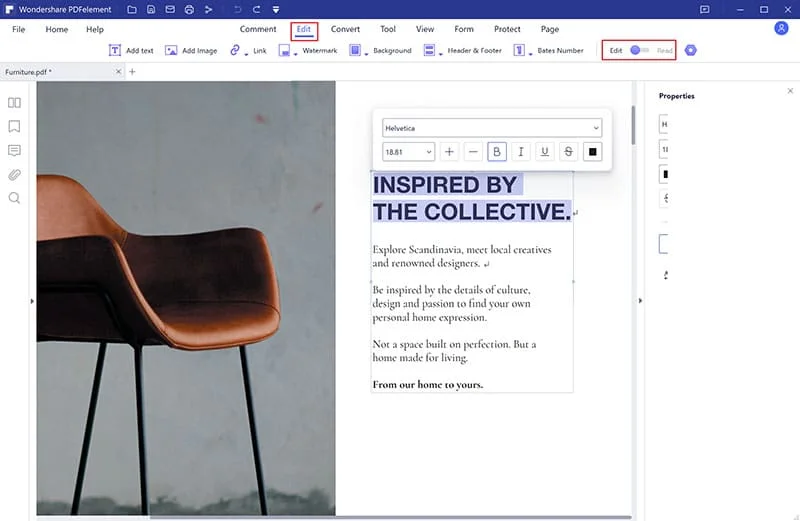Expand the Watermark dropdown arrow
Screen dimensions: 800x521
295,54
